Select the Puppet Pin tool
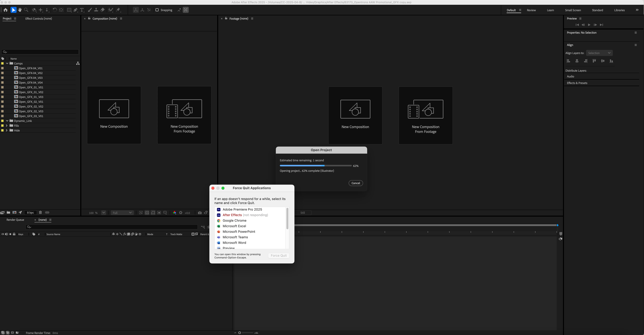This screenshot has height=335, width=644. (119, 10)
